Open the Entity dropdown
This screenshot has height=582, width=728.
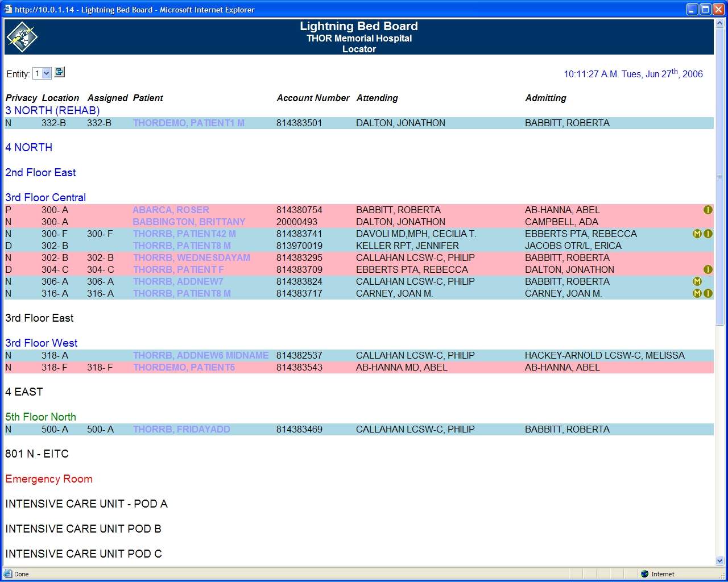click(x=42, y=73)
